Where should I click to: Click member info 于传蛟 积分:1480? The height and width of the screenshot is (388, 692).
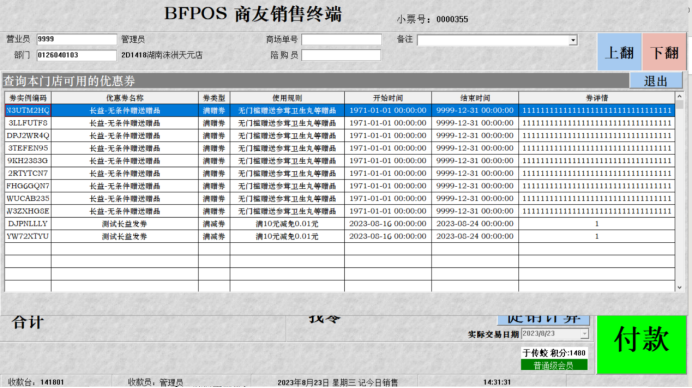click(554, 353)
